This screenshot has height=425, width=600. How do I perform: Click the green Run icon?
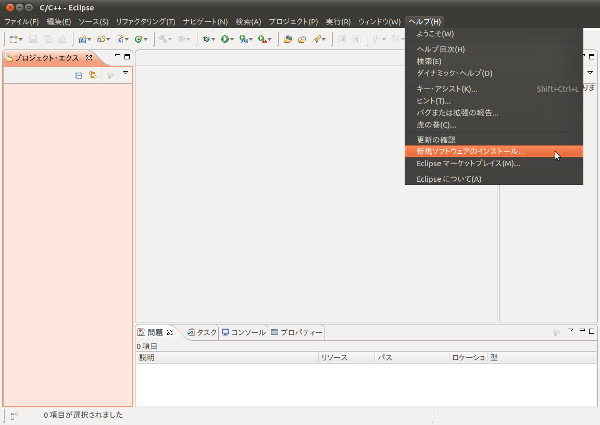(225, 39)
